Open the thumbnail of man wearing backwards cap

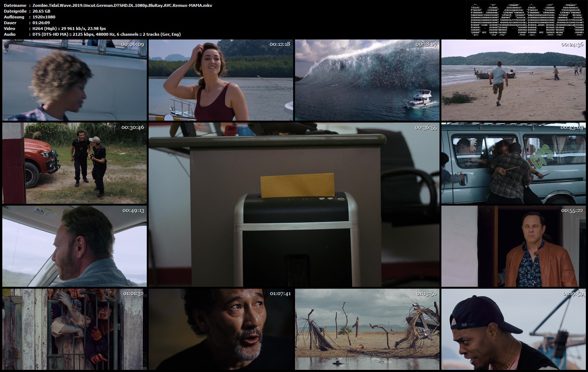pyautogui.click(x=513, y=329)
